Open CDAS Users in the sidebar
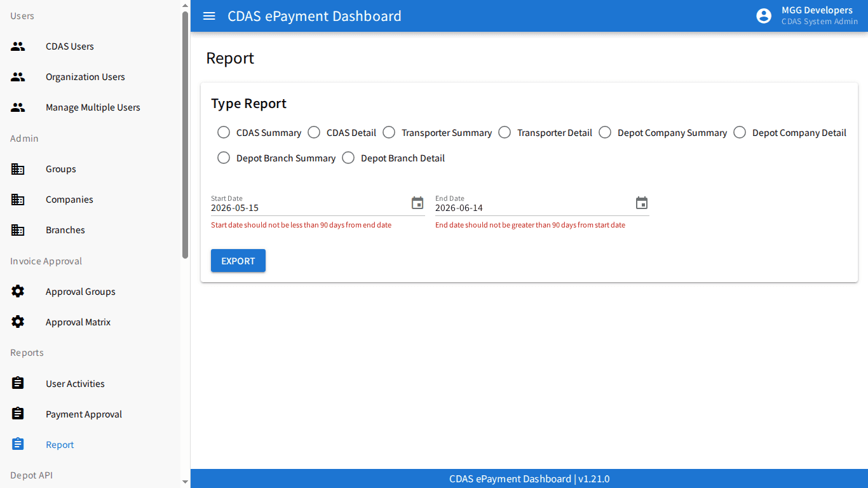Screen dimensions: 868x488 [x=90, y=46]
